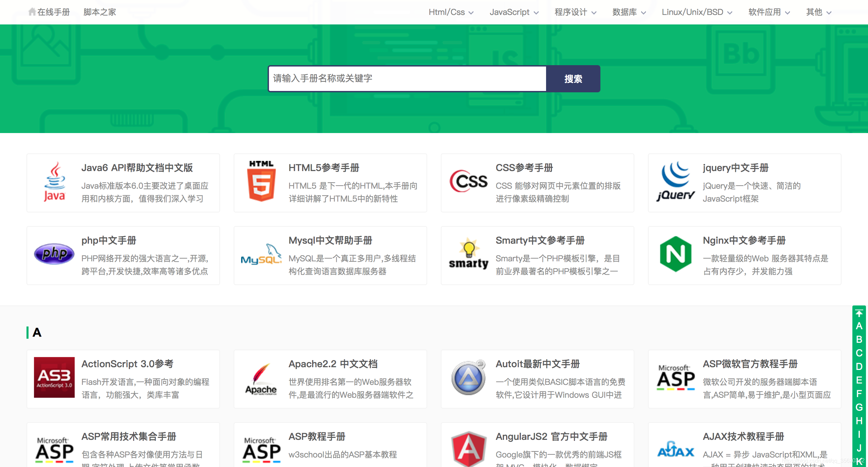
Task: Open Java6 API帮助文档中文版 title
Action: [137, 168]
